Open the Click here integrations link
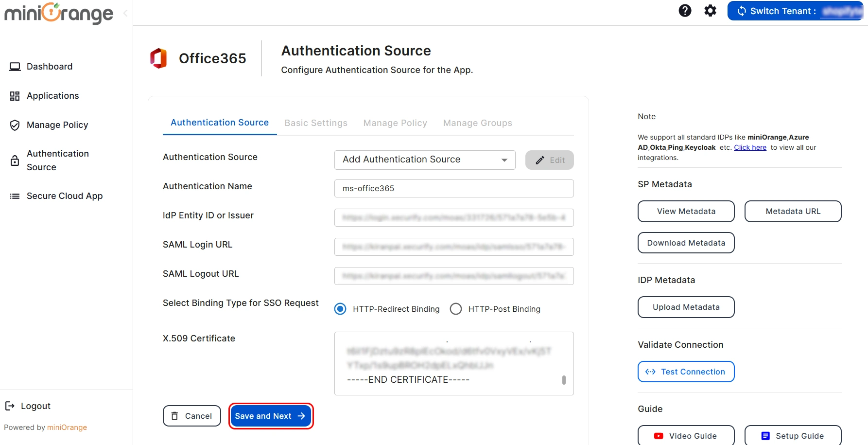This screenshot has height=445, width=868. [750, 147]
